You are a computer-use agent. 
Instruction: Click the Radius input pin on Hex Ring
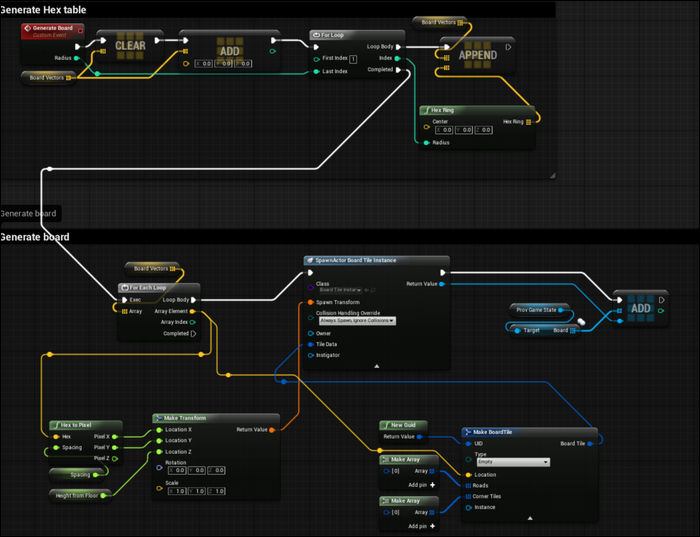426,143
